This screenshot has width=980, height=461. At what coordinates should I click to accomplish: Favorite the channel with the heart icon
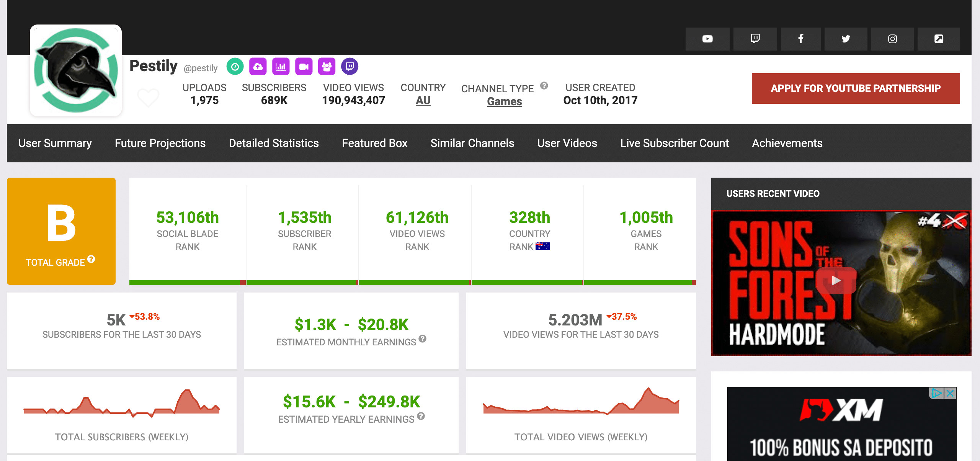click(148, 97)
